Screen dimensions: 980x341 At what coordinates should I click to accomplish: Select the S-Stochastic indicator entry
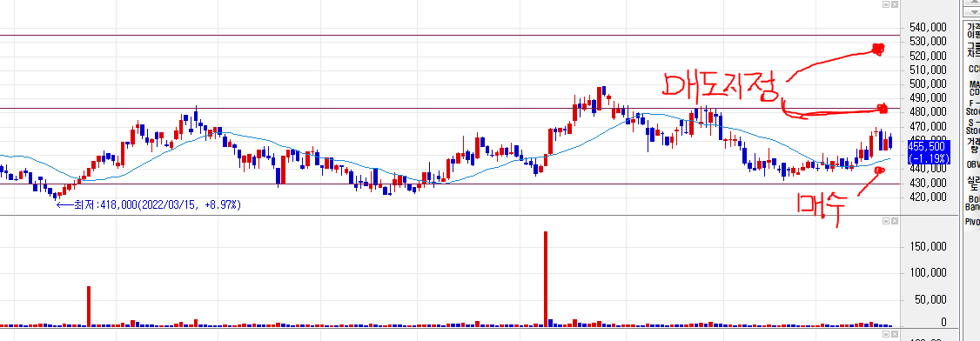[974, 126]
